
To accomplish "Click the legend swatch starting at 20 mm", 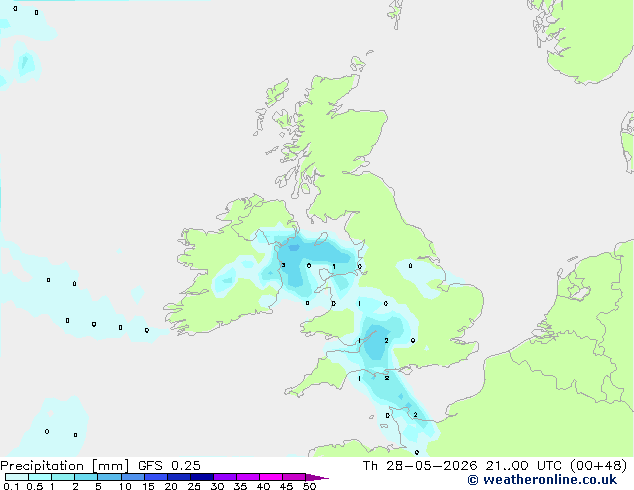I will click(x=178, y=477).
